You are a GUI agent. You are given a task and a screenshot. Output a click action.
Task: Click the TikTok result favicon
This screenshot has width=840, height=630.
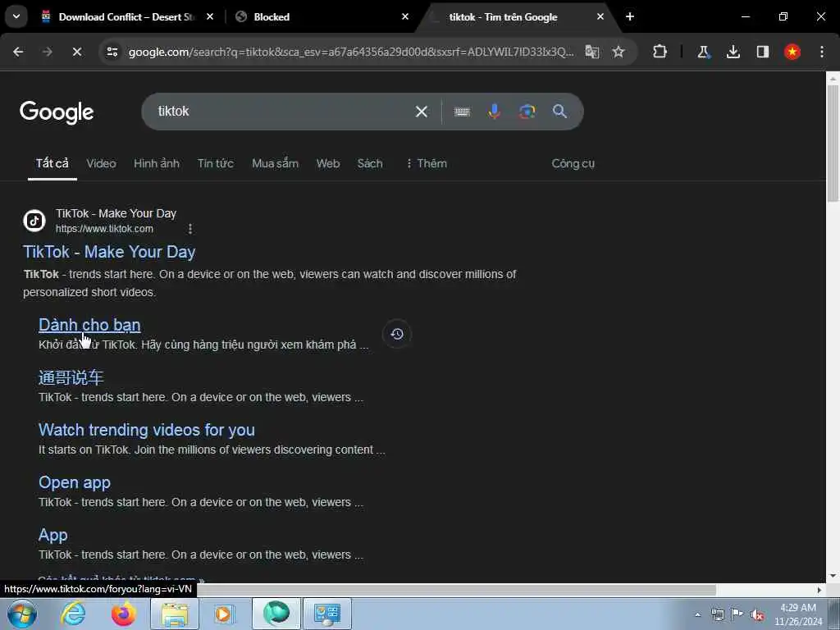tap(34, 221)
